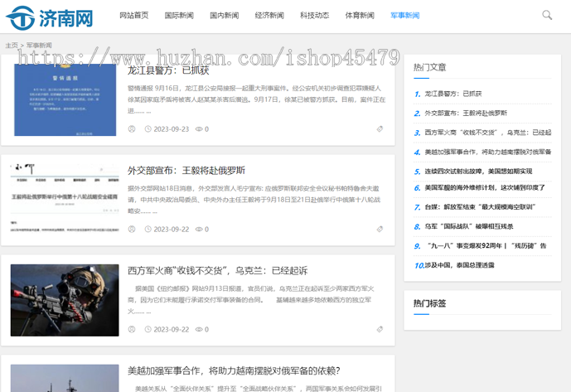
Task: Open 体育新闻 navigation item
Action: pyautogui.click(x=360, y=15)
